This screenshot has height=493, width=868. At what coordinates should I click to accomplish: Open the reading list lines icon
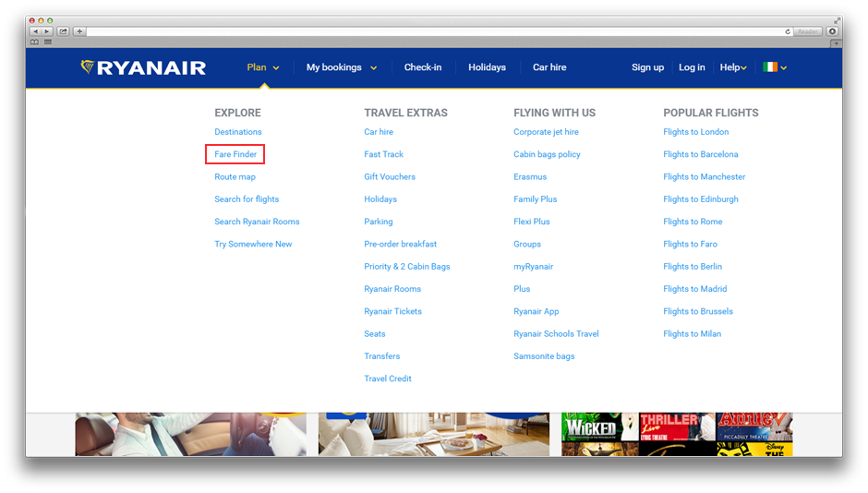pos(48,42)
